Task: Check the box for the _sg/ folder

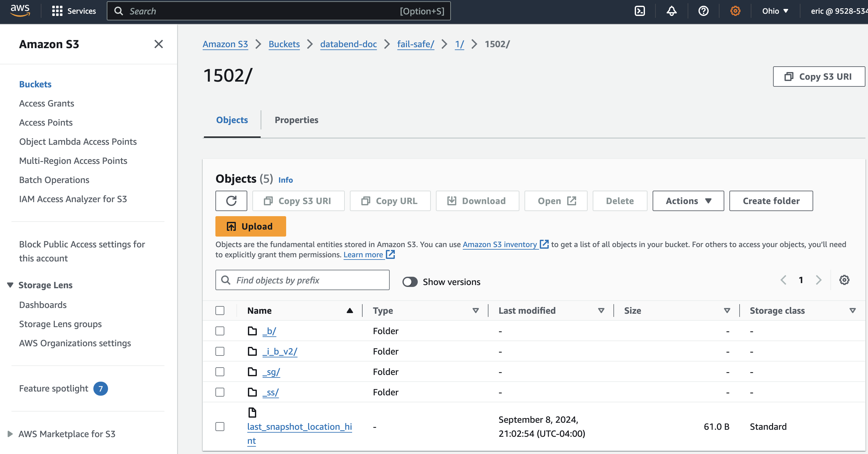Action: (x=220, y=372)
